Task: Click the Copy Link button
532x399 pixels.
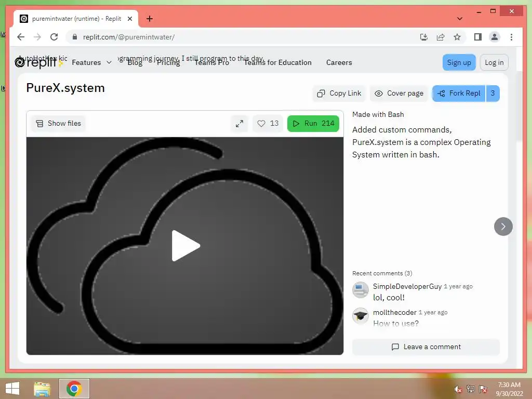Action: coord(339,94)
